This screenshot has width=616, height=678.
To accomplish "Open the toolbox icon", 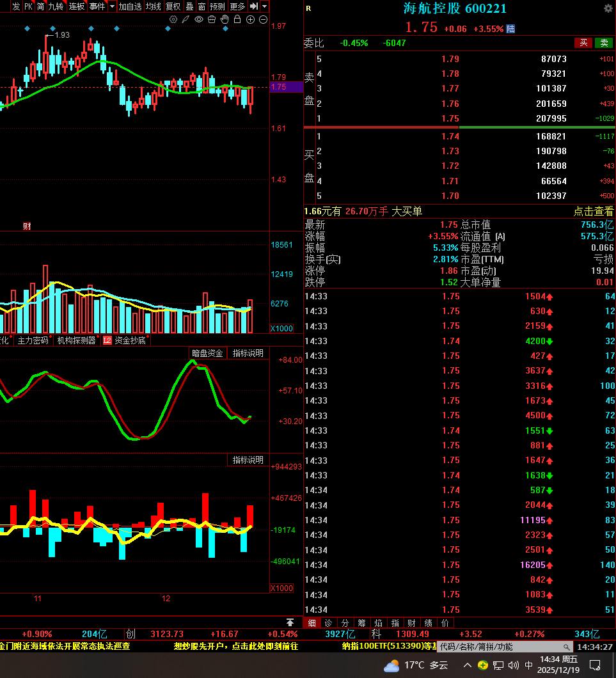I will pyautogui.click(x=212, y=19).
